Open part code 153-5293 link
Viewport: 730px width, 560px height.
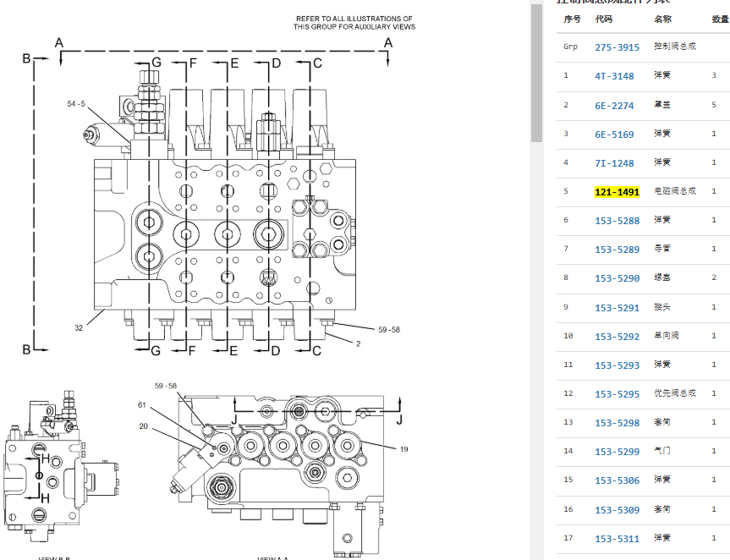pyautogui.click(x=617, y=365)
